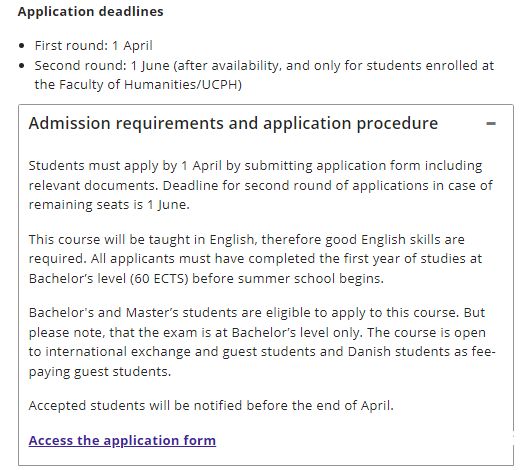
Task: Collapse the admission section via minus icon
Action: coord(491,124)
